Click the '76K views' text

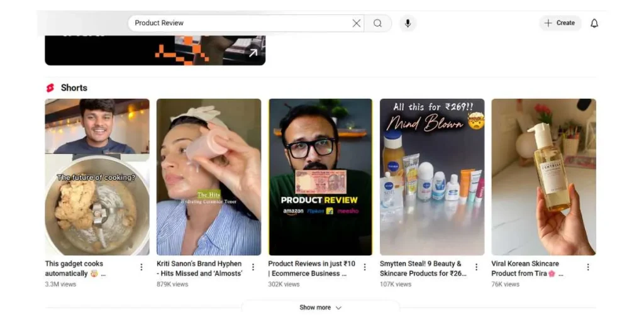[x=506, y=284]
